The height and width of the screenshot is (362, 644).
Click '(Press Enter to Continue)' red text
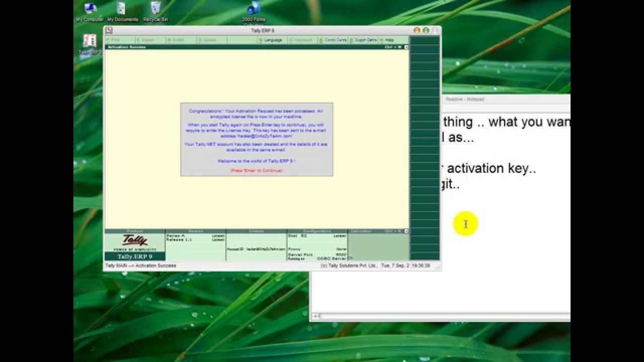[257, 170]
